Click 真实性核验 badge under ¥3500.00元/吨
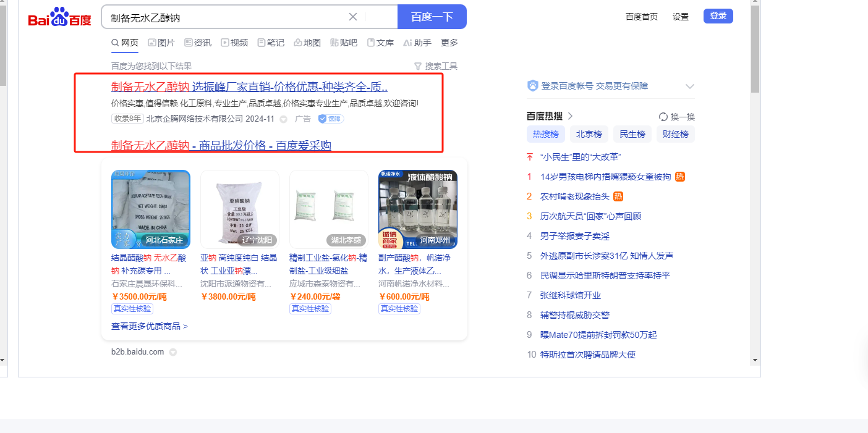 coord(132,309)
